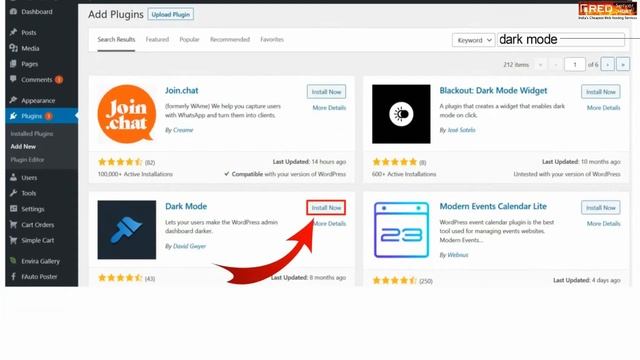Image resolution: width=640 pixels, height=360 pixels.
Task: Click the Posts pin icon
Action: [13, 32]
